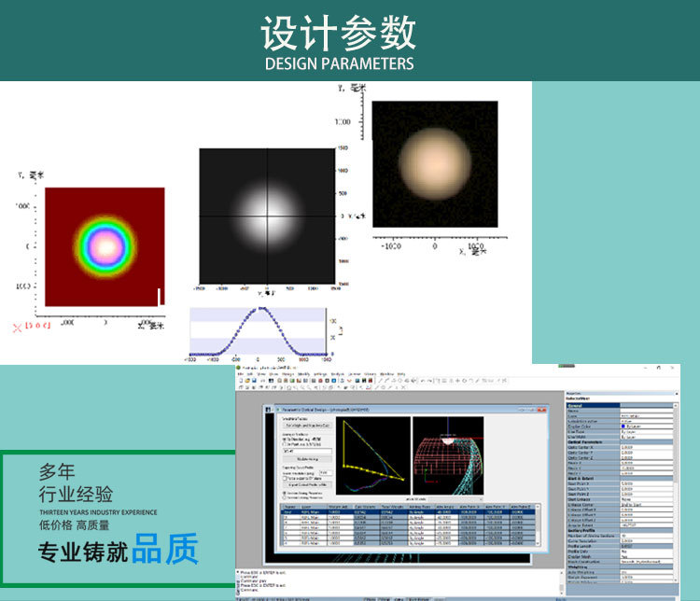Screen dimensions: 700x601
Task: Select the highlighted first table row
Action: click(x=407, y=512)
